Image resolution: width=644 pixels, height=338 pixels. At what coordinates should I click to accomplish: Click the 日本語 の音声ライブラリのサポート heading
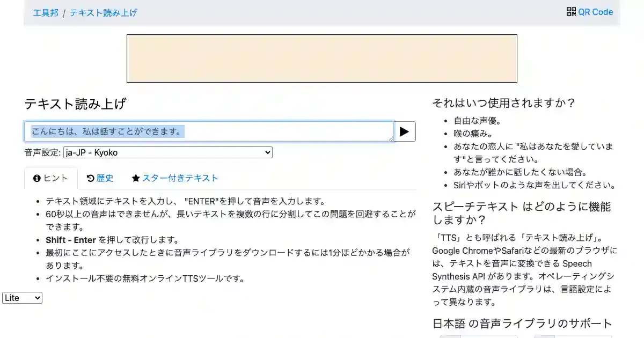click(522, 324)
